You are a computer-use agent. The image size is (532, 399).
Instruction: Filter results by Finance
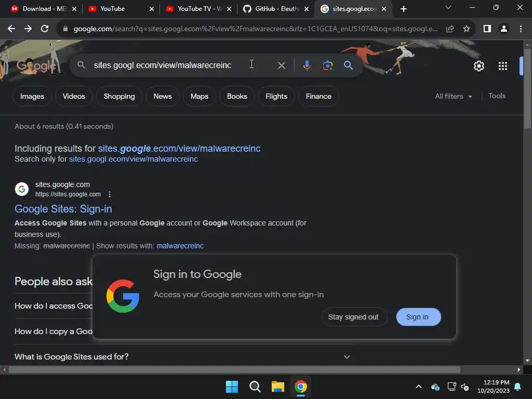(x=318, y=96)
